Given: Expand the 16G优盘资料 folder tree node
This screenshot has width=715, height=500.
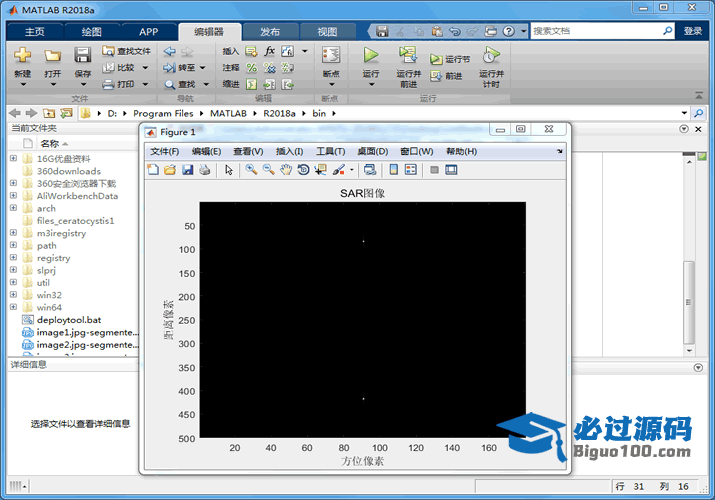Looking at the screenshot, I should tap(13, 158).
